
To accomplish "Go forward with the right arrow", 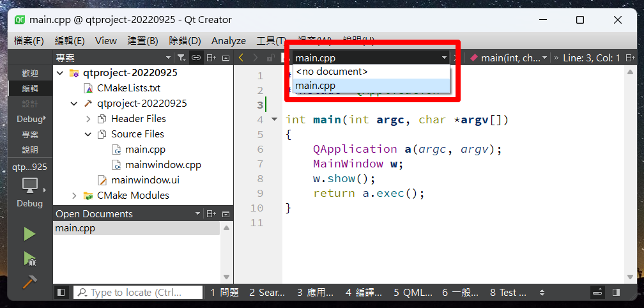I will point(256,58).
